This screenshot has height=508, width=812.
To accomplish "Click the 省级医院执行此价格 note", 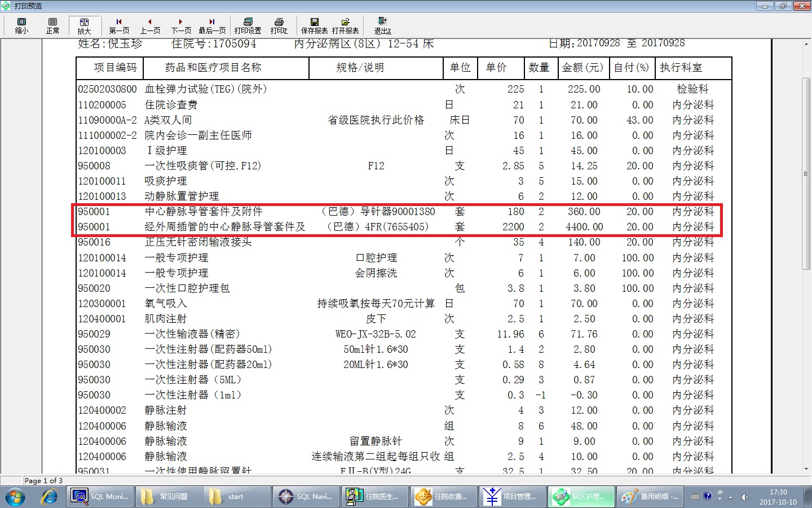I will coord(376,120).
